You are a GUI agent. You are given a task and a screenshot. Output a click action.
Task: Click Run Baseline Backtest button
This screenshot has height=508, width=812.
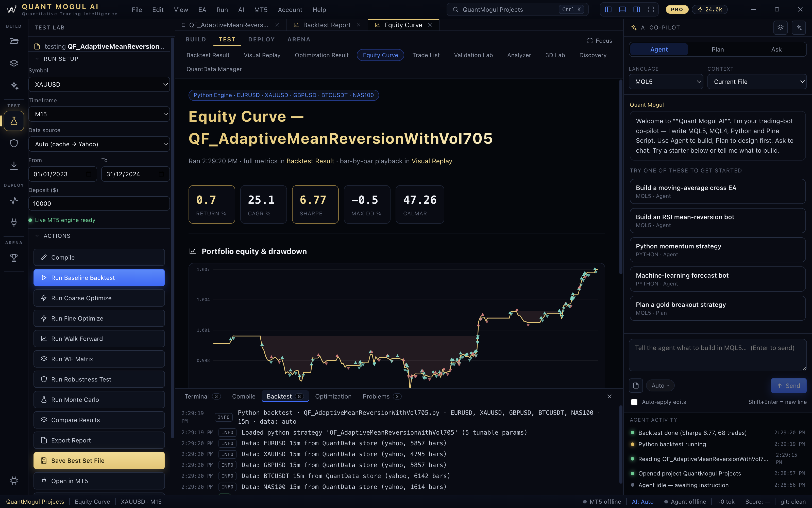(x=99, y=278)
